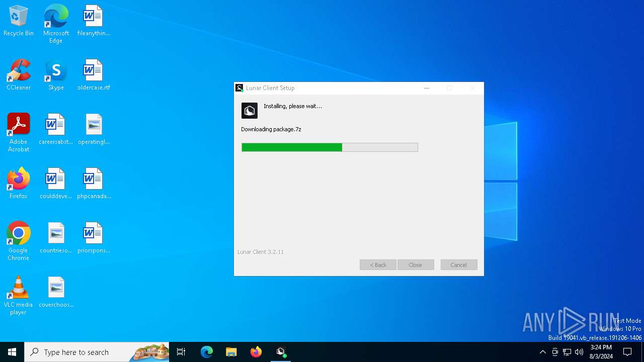Image resolution: width=644 pixels, height=362 pixels.
Task: Open CCleaner desktop shortcut
Action: pyautogui.click(x=19, y=75)
